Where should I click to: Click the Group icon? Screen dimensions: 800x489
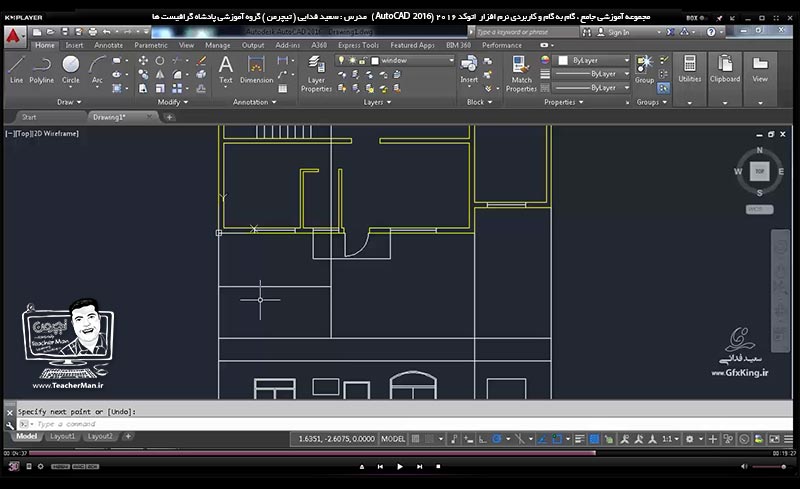(644, 69)
